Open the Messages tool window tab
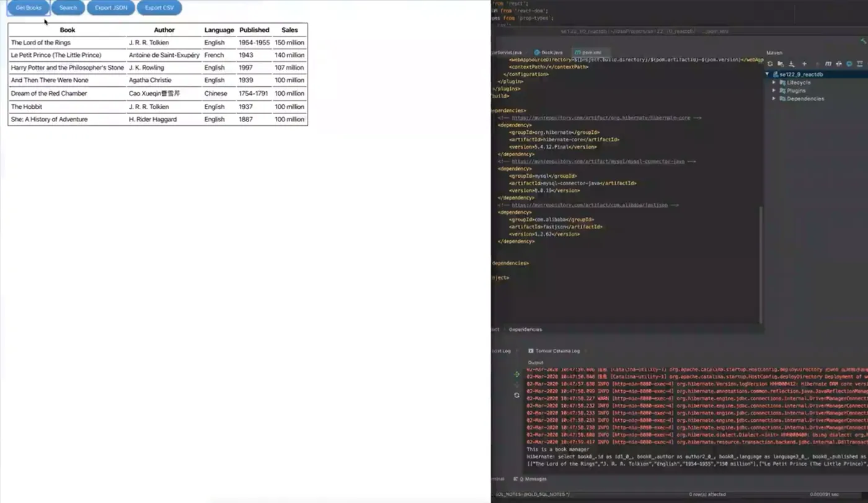Viewport: 868px width, 503px height. tap(531, 479)
